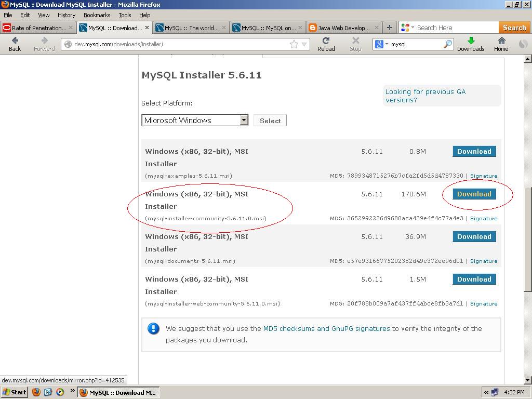Go back using the Back arrow
The width and height of the screenshot is (532, 399).
click(x=15, y=44)
